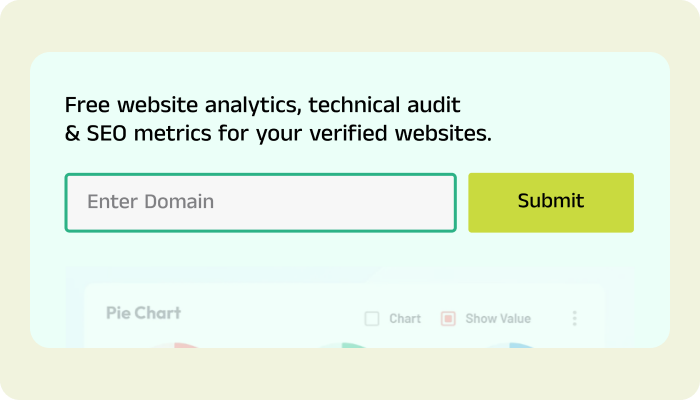Click the Chart label text
The width and height of the screenshot is (700, 400).
click(405, 319)
